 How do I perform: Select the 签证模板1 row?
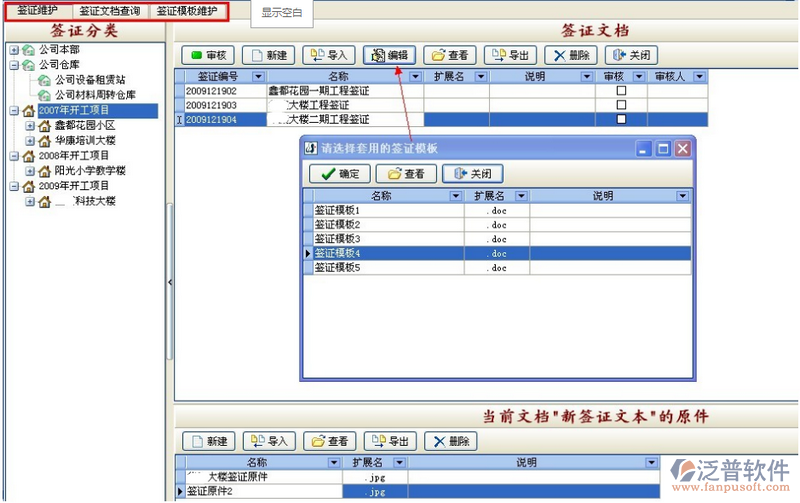tap(497, 210)
